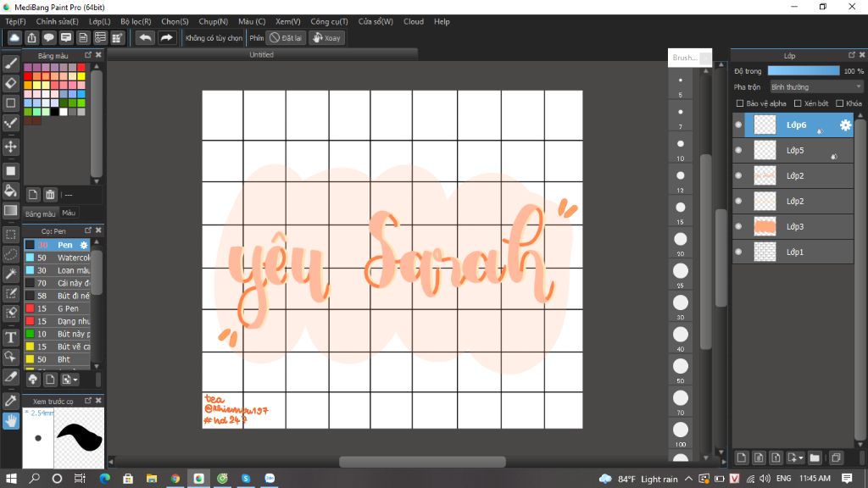Select the Bucket fill tool

click(10, 191)
